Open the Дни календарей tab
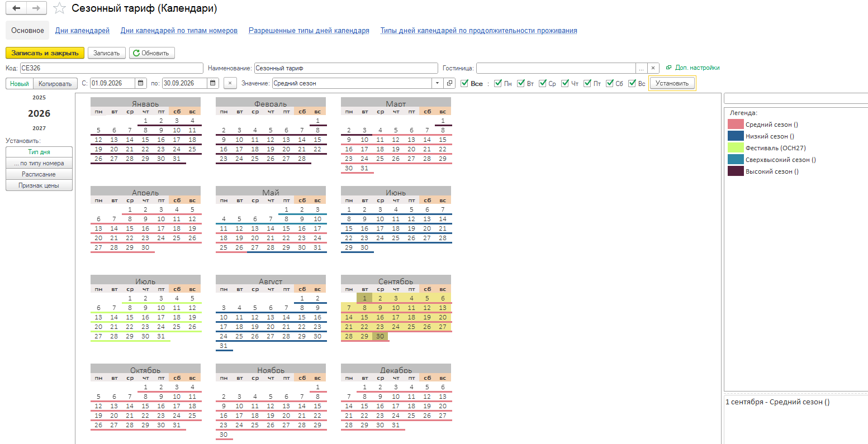The image size is (868, 444). pos(82,31)
